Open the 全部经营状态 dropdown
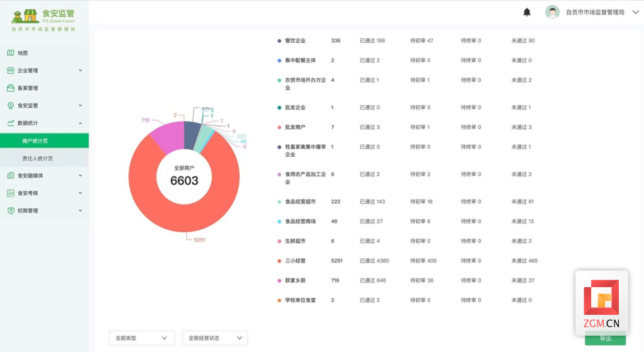 [214, 338]
